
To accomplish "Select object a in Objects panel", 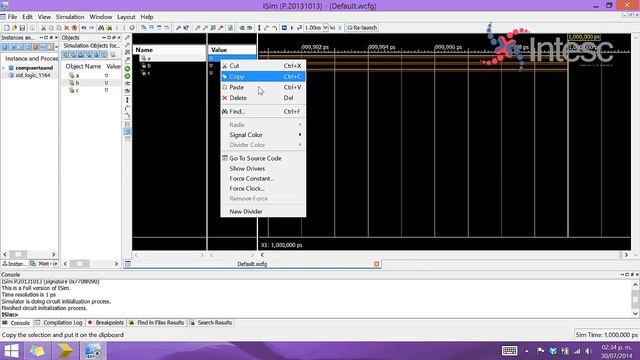I will pyautogui.click(x=77, y=76).
